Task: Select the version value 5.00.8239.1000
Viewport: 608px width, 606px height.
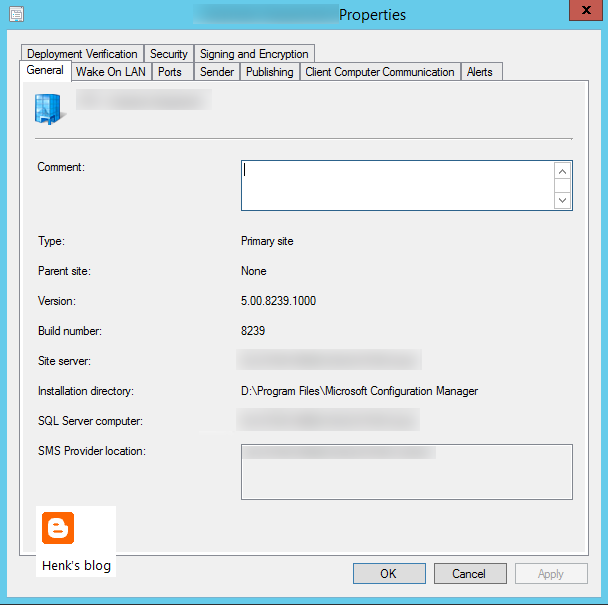Action: [x=278, y=301]
